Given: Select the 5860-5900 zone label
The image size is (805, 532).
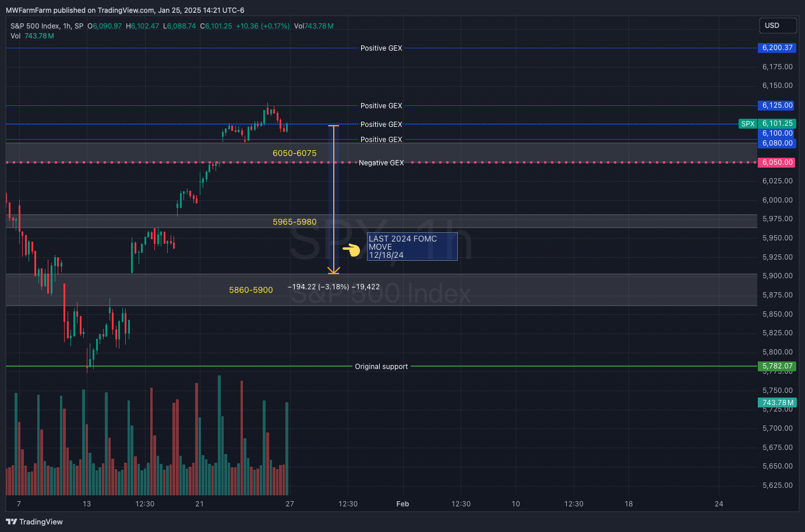Looking at the screenshot, I should point(251,290).
